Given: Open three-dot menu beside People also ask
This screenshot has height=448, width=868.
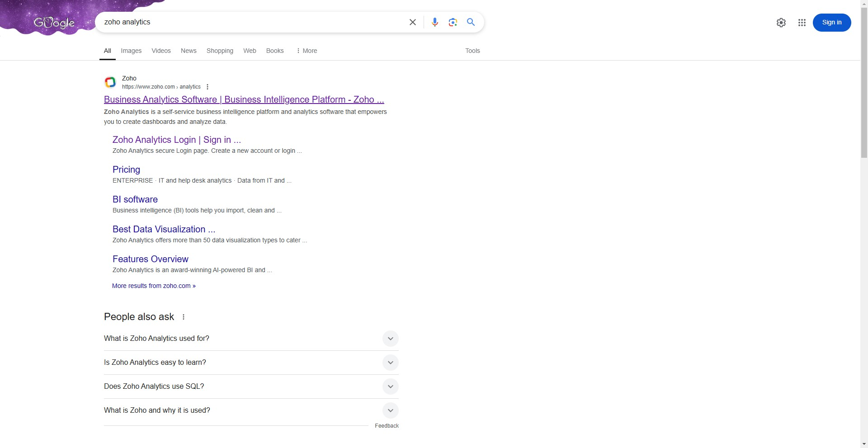Looking at the screenshot, I should (184, 317).
